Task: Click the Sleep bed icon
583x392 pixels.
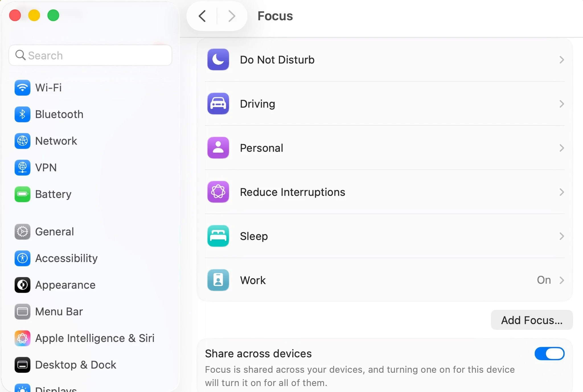Action: point(218,236)
